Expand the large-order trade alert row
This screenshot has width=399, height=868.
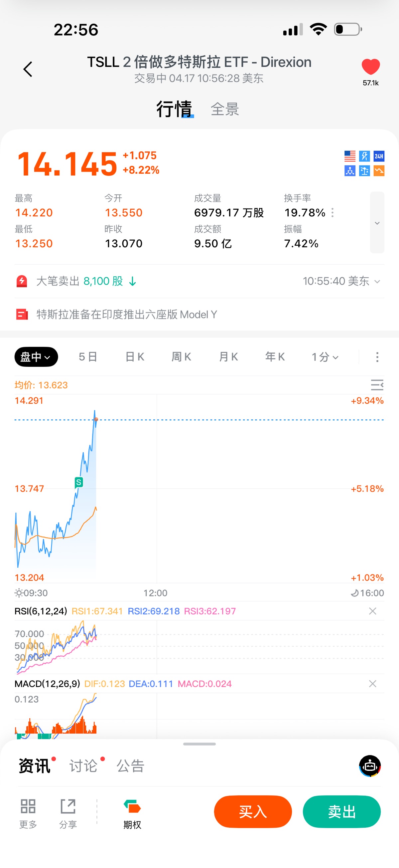377,281
